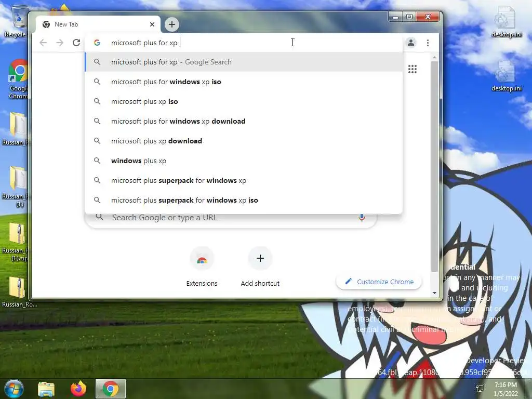The width and height of the screenshot is (532, 399).
Task: Open the Google apps grid icon
Action: [412, 69]
